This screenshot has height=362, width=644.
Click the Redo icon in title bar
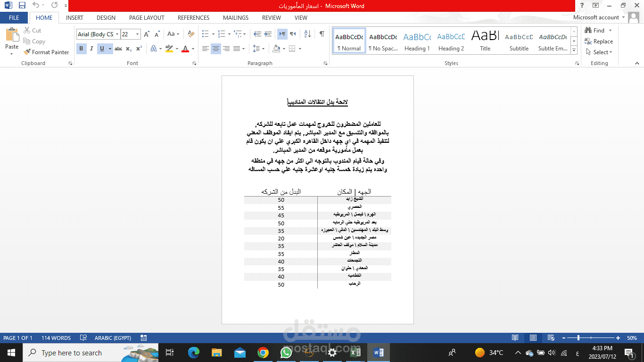55,6
